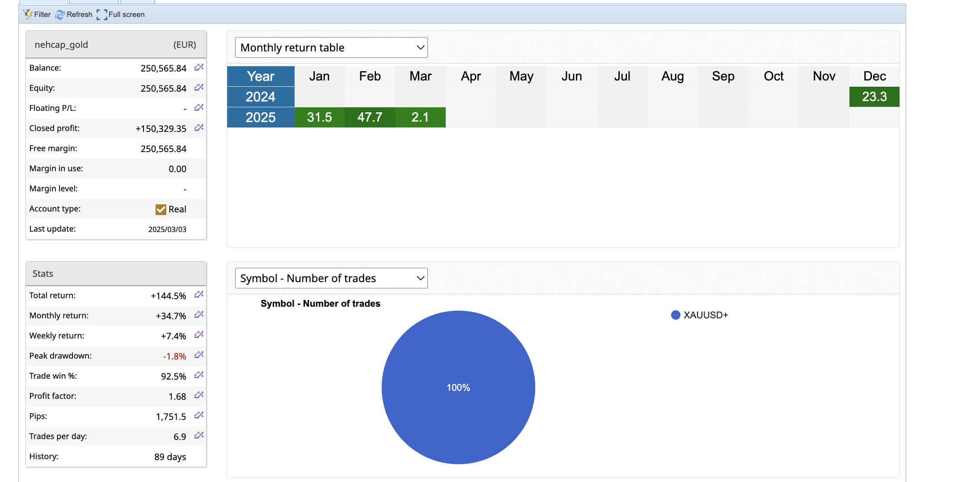Screen dimensions: 980x482
Task: Open the Monthly return table dropdown
Action: [331, 47]
